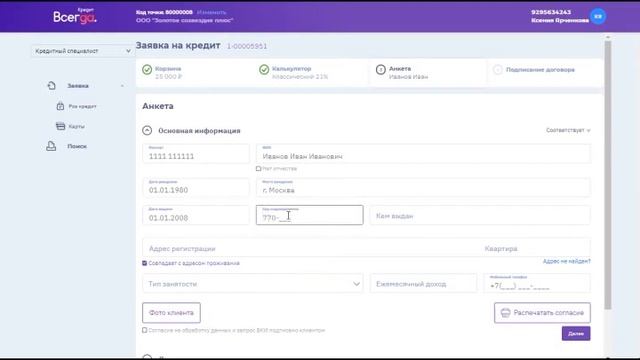
Task: Collapse the Заявка sidebar section arrow
Action: click(122, 86)
